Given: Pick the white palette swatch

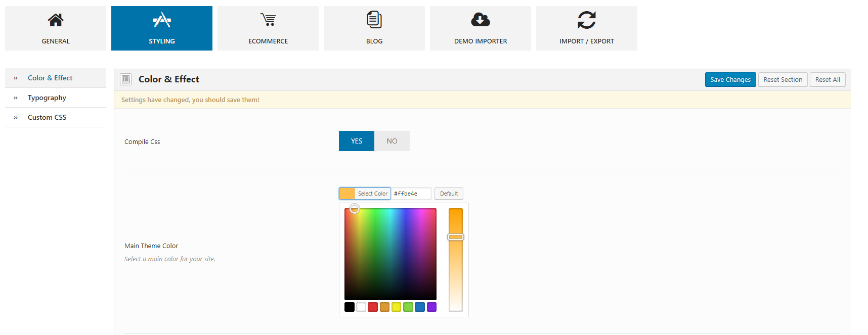Looking at the screenshot, I should click(x=361, y=307).
